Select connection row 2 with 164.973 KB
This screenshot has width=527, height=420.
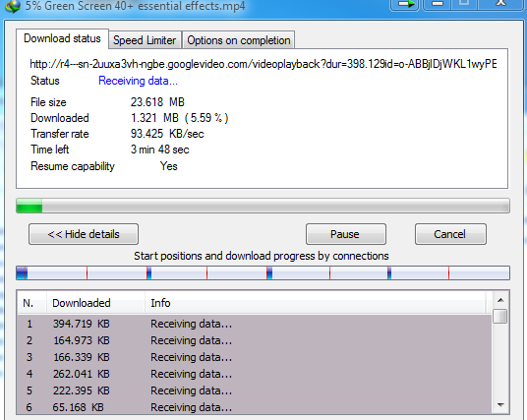click(255, 340)
